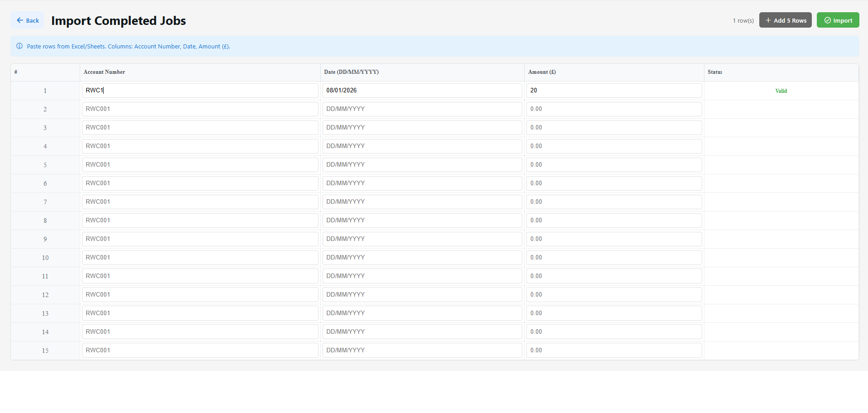Focus the row 9 Amount input
868x413 pixels.
click(x=614, y=239)
